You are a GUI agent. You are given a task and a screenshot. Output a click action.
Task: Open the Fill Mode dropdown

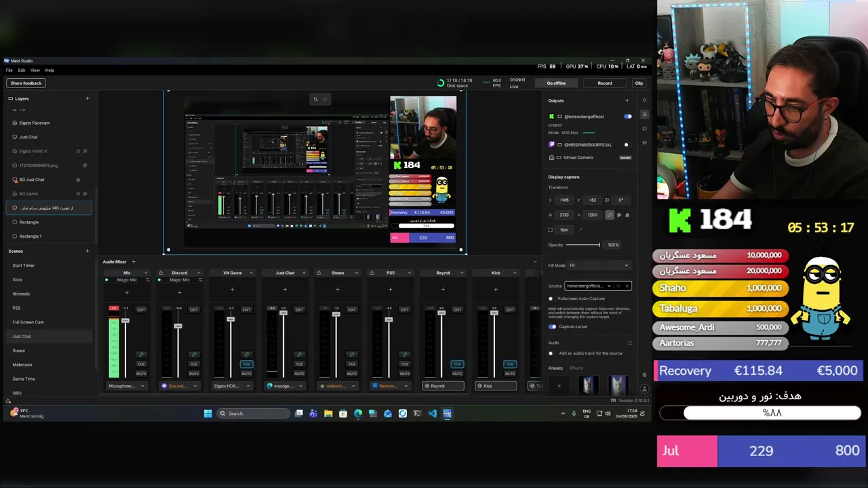click(598, 266)
